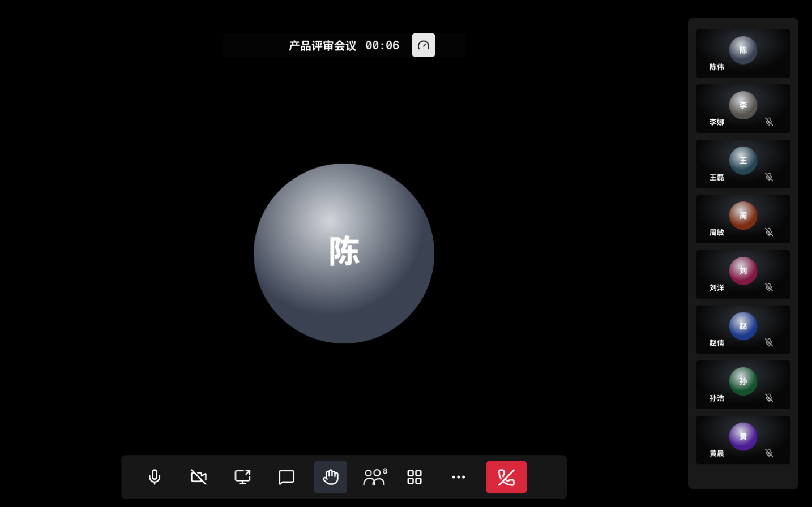This screenshot has height=507, width=812.
Task: Lower the raised hand
Action: pos(331,477)
